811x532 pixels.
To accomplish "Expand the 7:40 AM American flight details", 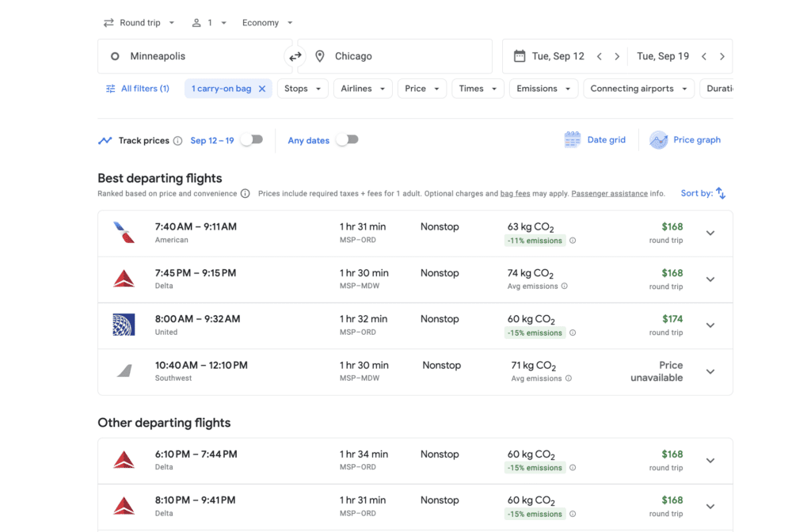I will pos(710,234).
